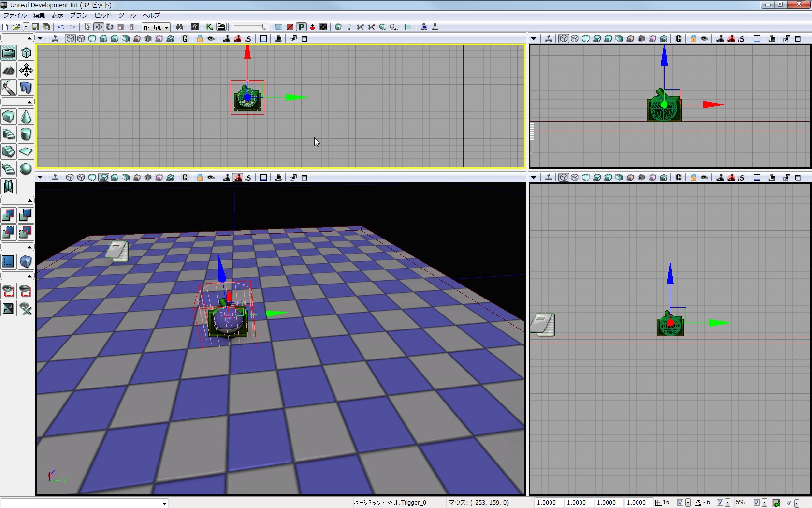The height and width of the screenshot is (508, 812).
Task: Open the Kismet editor (K icon)
Action: (209, 27)
